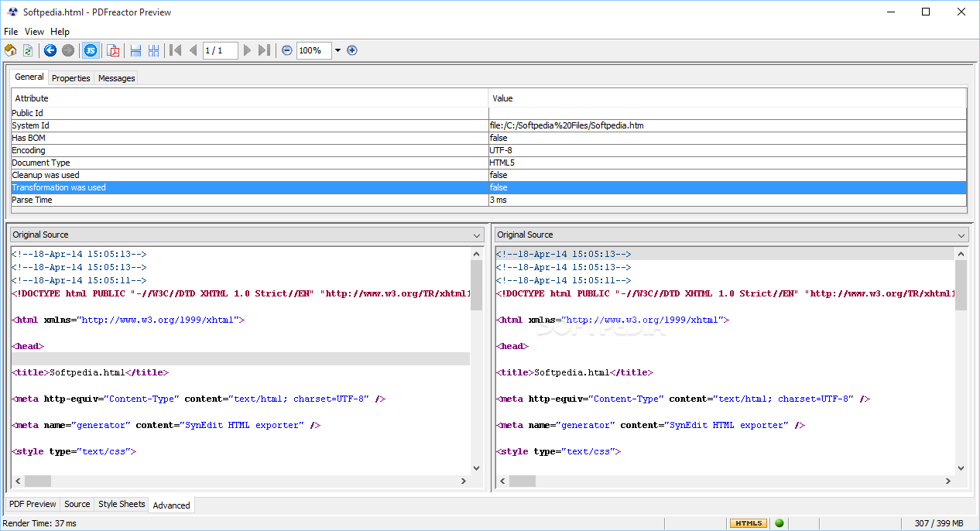Image resolution: width=980 pixels, height=531 pixels.
Task: Click the greyed-out forward arrow icon
Action: pos(68,50)
